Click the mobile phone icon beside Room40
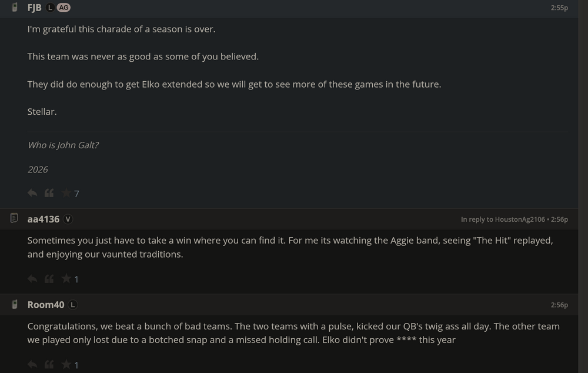 coord(15,305)
